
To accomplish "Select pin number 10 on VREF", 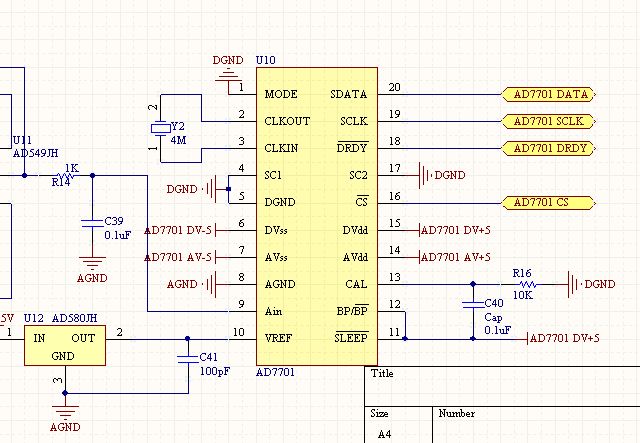I will (x=239, y=332).
